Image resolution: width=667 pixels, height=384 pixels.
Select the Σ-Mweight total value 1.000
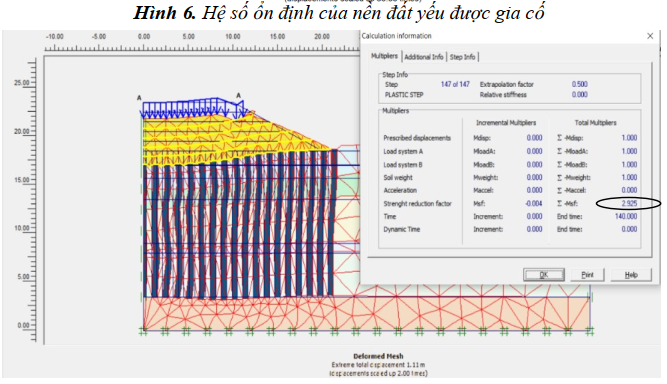pyautogui.click(x=629, y=177)
